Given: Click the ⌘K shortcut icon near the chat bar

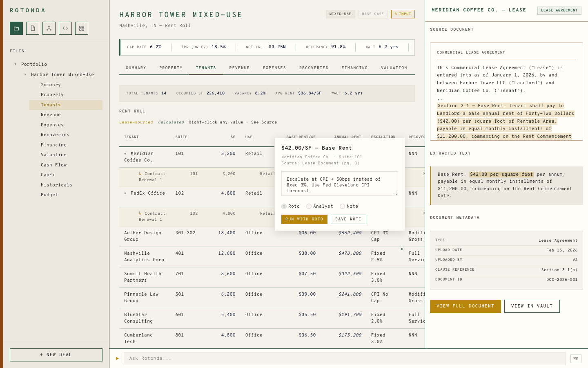Looking at the screenshot, I should pos(575,358).
